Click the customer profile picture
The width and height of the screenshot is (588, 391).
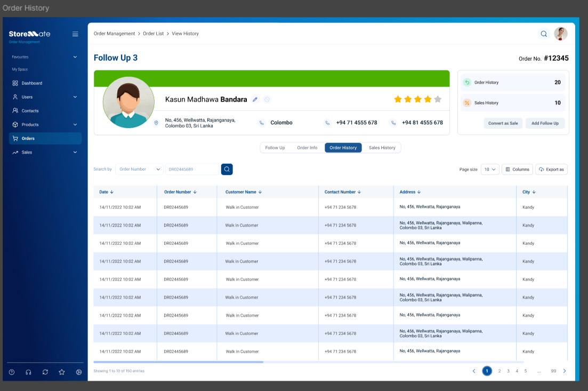coord(128,102)
